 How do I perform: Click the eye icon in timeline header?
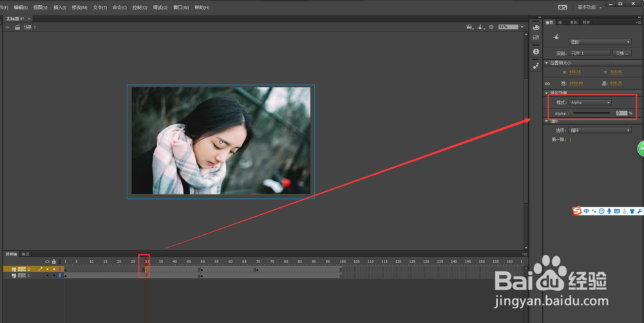coord(47,261)
